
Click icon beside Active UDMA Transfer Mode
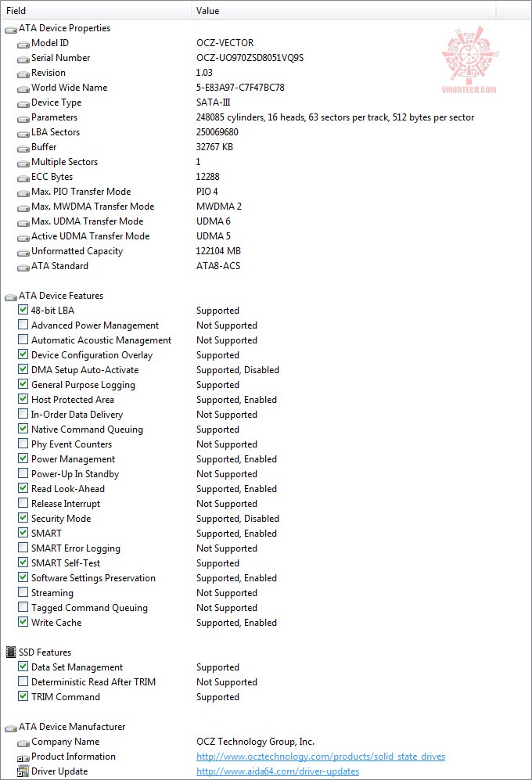click(x=23, y=239)
